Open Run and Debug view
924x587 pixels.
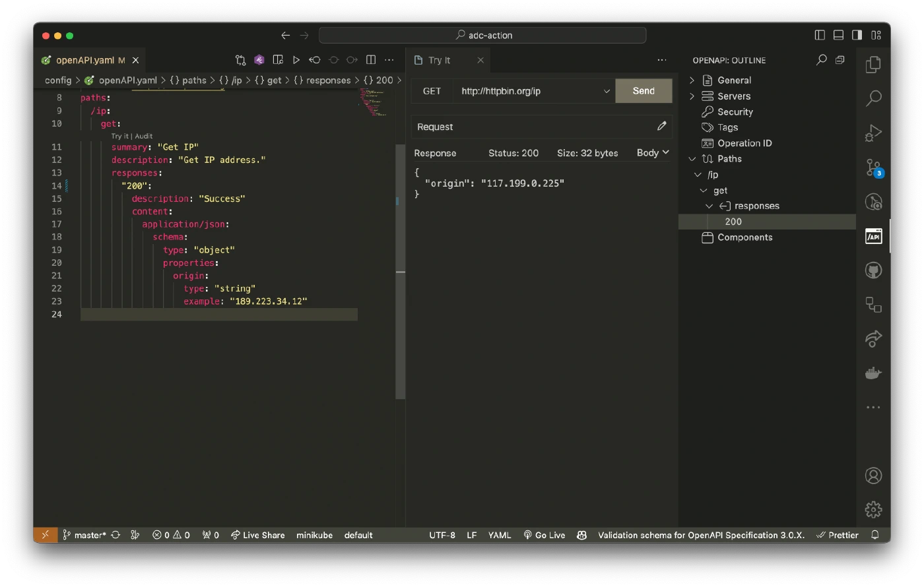coord(873,133)
